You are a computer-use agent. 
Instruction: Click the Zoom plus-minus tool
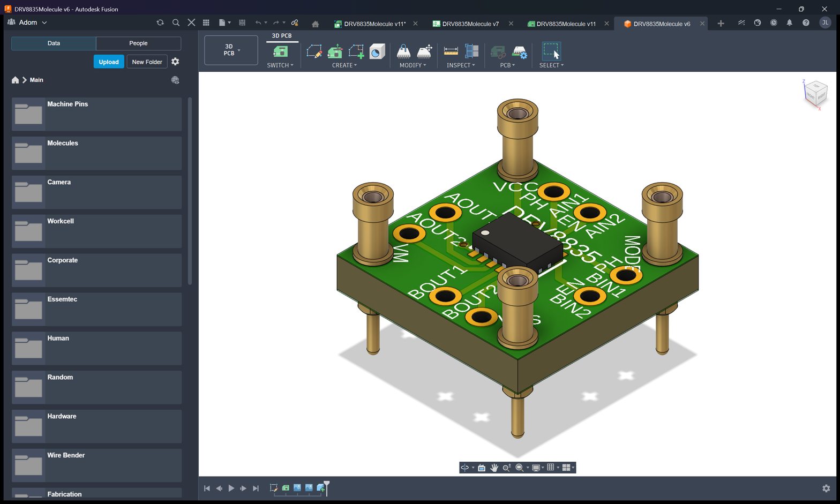point(506,468)
